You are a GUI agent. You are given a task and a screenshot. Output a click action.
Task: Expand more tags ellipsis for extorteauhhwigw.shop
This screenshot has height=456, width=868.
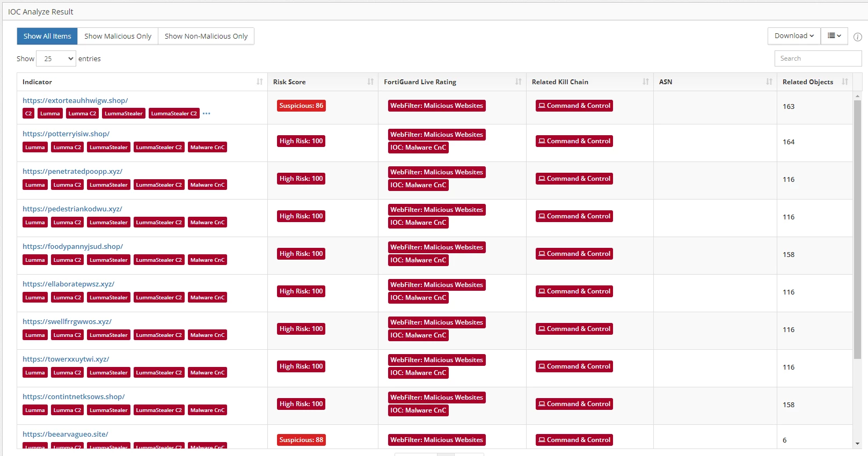[x=207, y=113]
